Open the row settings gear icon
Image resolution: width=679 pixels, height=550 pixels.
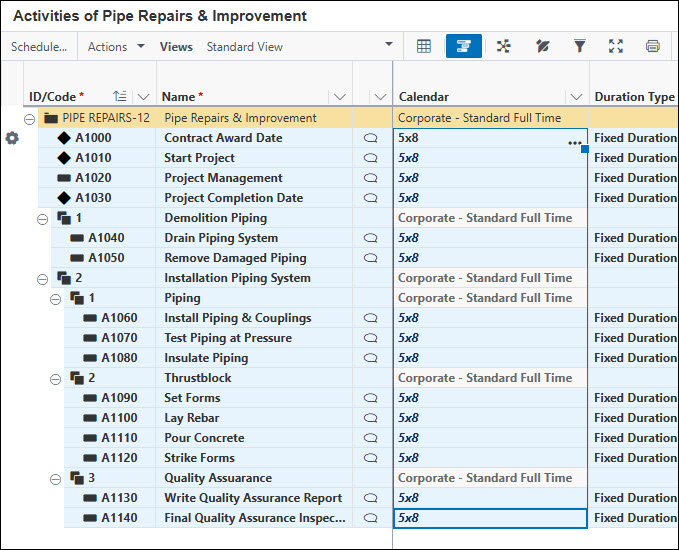tap(12, 138)
